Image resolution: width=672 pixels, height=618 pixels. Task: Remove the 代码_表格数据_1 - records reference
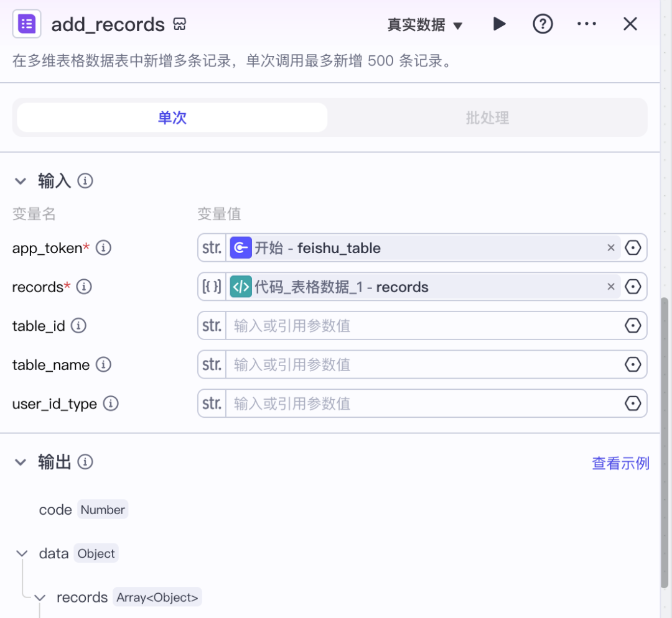[x=611, y=287]
